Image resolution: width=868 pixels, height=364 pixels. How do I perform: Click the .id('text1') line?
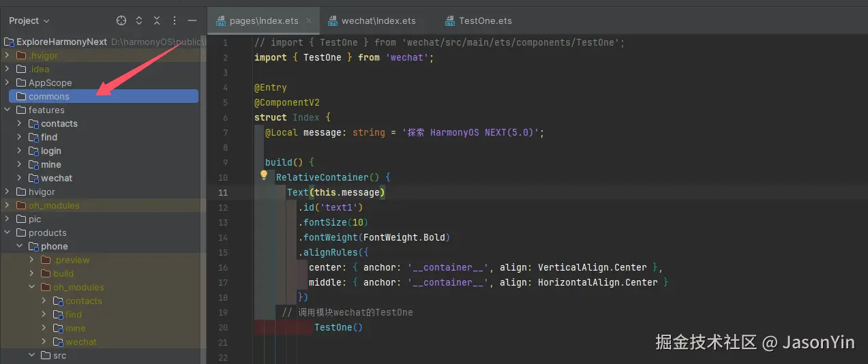click(x=331, y=207)
